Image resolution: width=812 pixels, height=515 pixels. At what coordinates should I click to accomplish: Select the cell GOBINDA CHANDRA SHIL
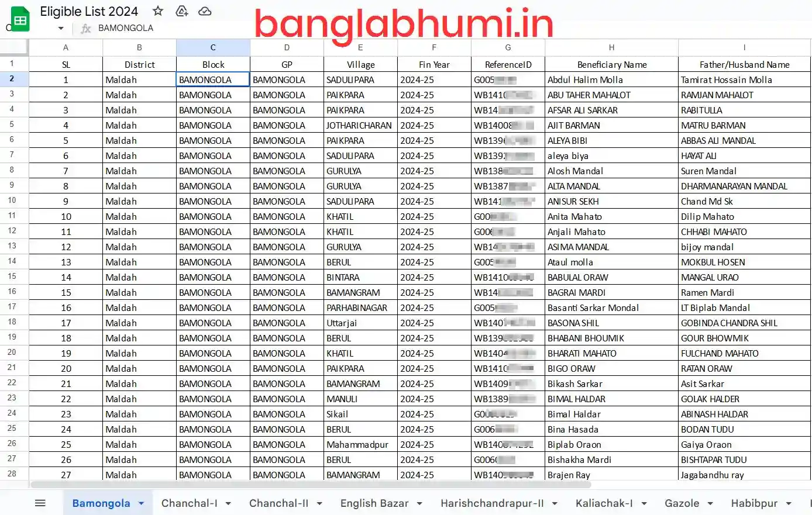pos(745,323)
